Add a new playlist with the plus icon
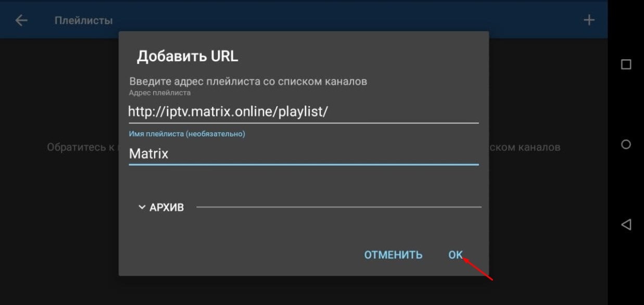The width and height of the screenshot is (644, 305). (x=589, y=20)
